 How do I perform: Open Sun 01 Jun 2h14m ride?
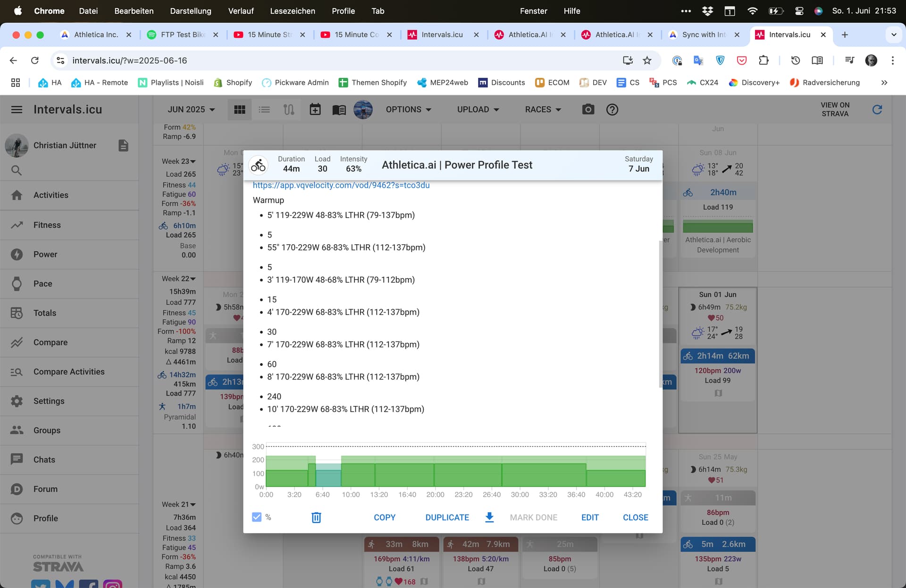tap(718, 356)
